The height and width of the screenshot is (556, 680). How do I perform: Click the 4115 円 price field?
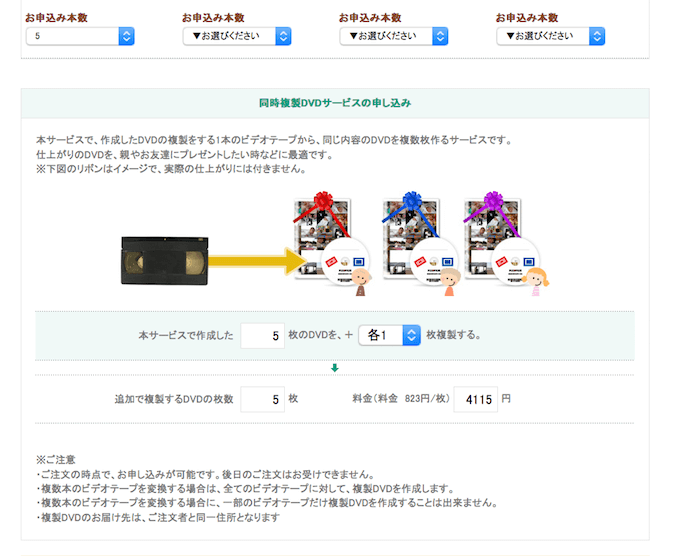coord(476,399)
